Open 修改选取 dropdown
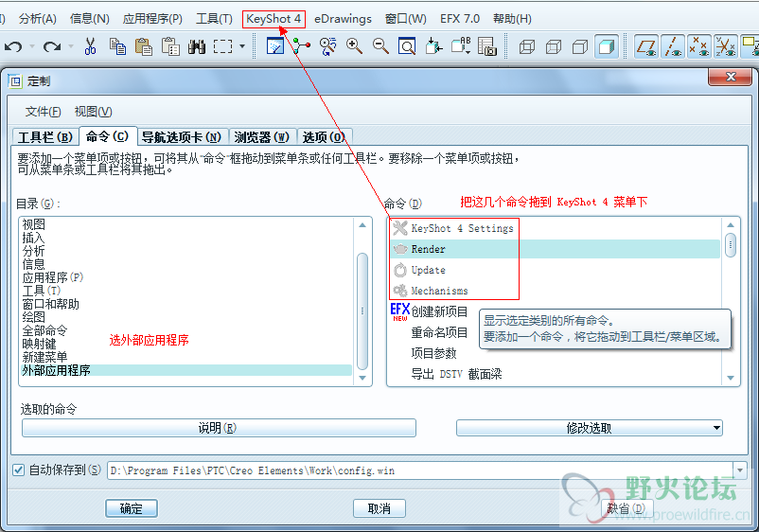759x532 pixels. 589,428
